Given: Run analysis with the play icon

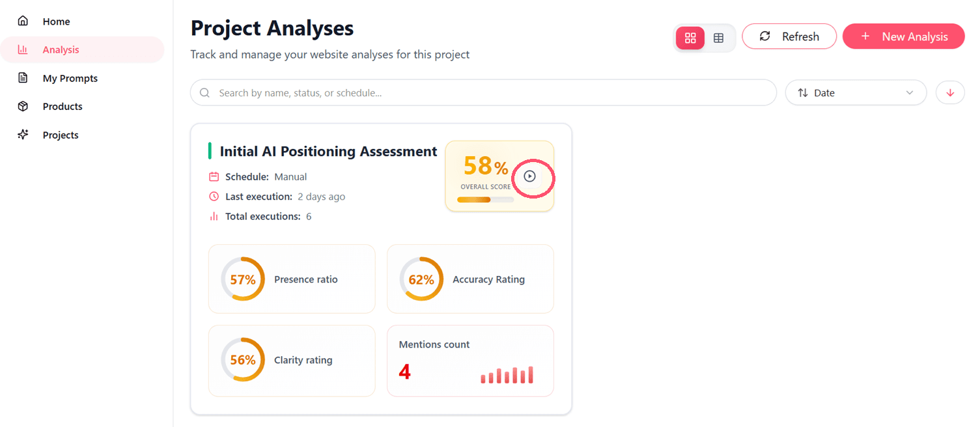Looking at the screenshot, I should click(x=529, y=176).
